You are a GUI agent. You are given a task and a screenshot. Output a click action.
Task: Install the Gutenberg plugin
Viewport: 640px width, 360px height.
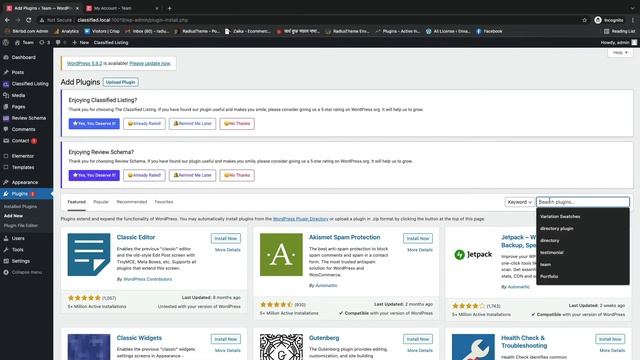click(418, 339)
